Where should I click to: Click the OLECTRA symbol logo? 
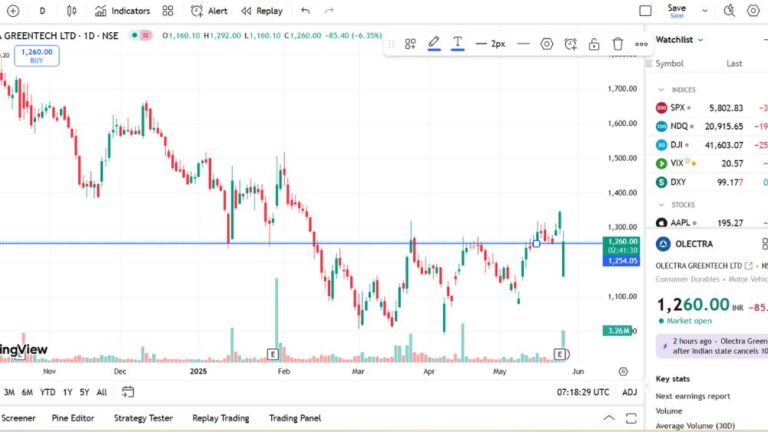(663, 244)
